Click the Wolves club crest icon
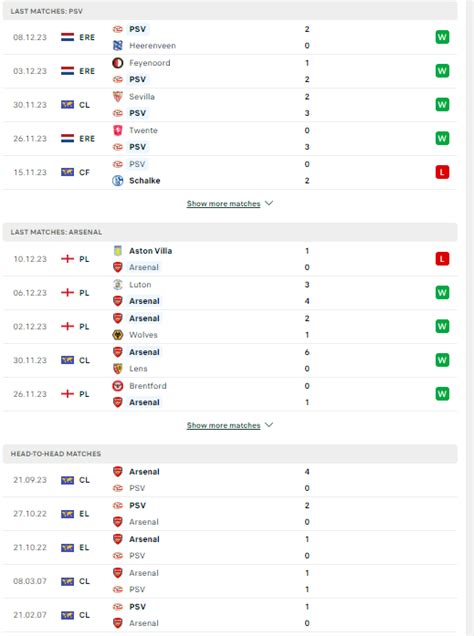Viewport: 474px width, 636px height. click(118, 335)
